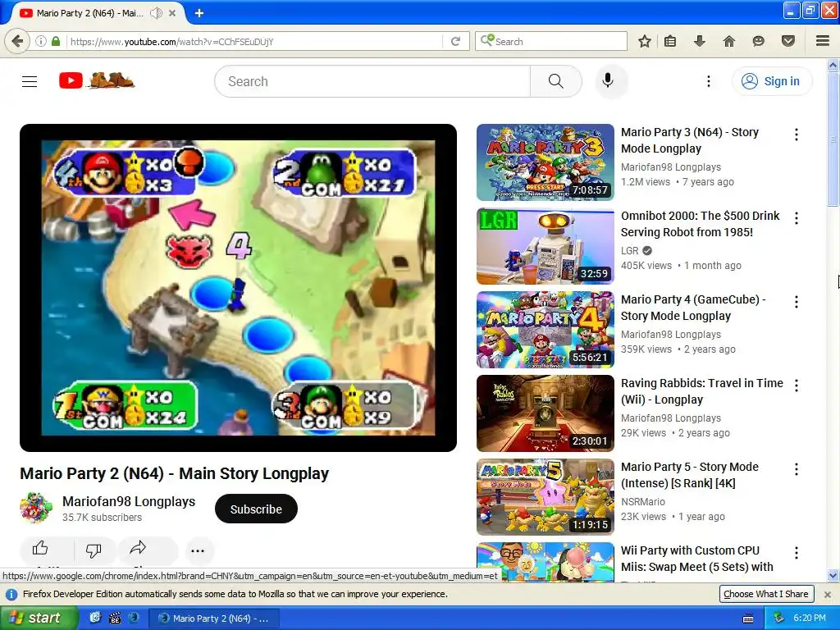Open the Firefox hamburger menu
840x630 pixels.
coord(823,41)
